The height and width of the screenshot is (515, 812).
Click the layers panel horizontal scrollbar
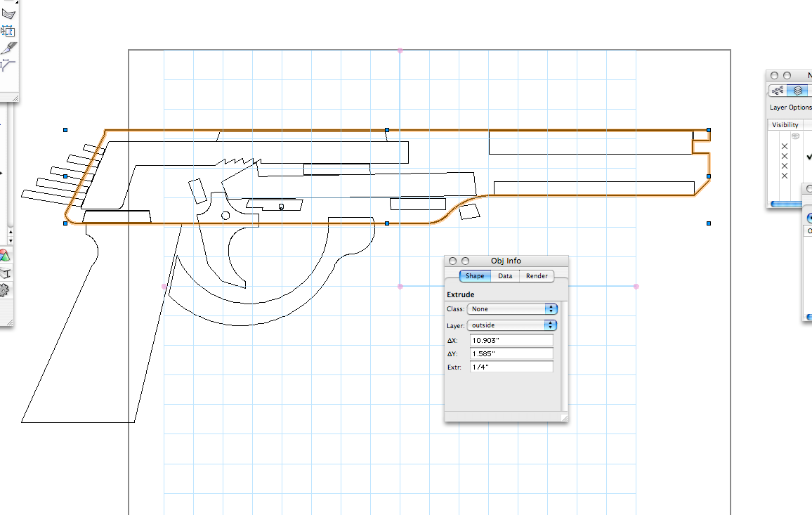point(785,203)
